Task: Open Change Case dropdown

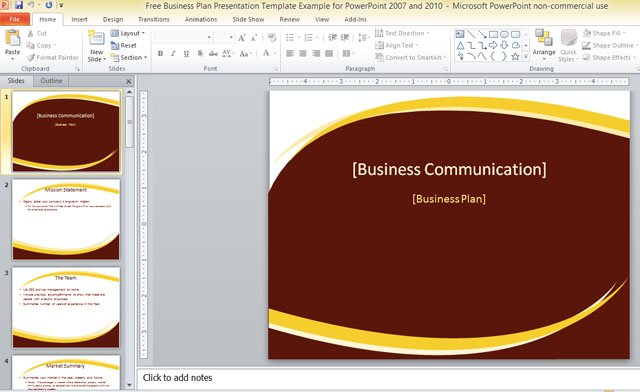Action: point(245,53)
